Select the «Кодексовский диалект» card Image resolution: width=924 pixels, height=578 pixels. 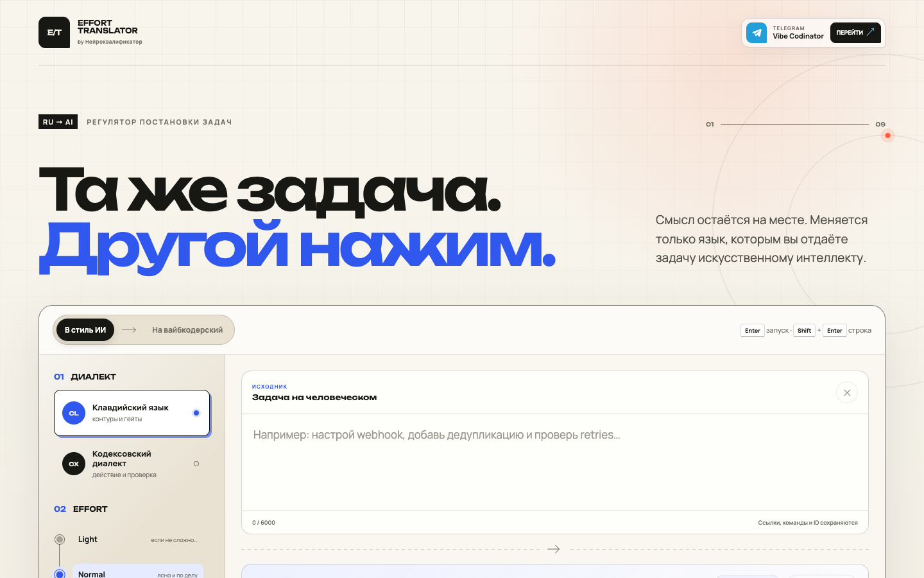[132, 464]
